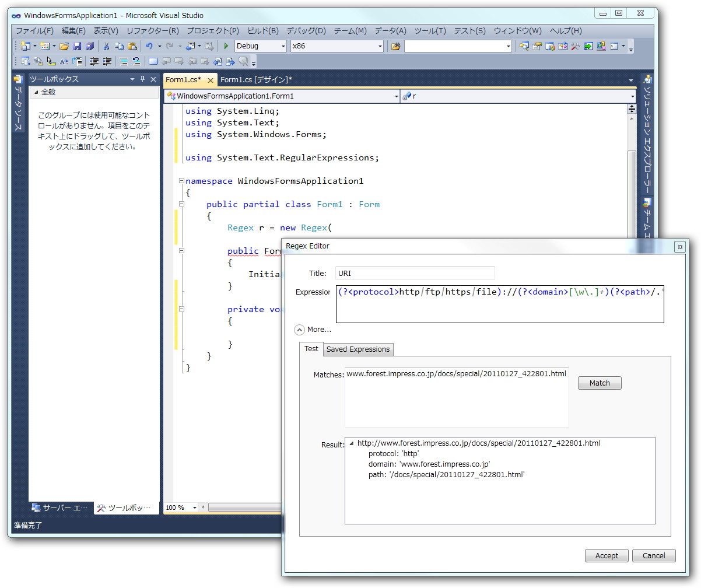
Task: Click the Match button
Action: [600, 383]
